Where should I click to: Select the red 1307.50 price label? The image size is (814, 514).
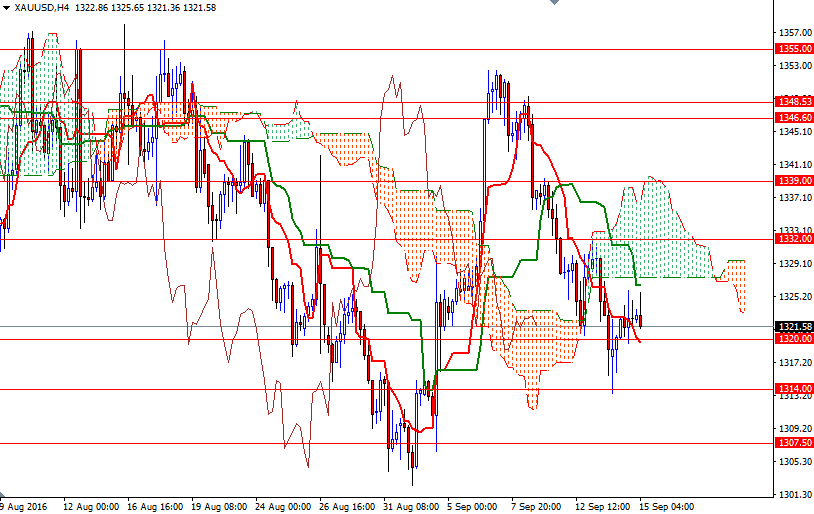click(x=794, y=443)
